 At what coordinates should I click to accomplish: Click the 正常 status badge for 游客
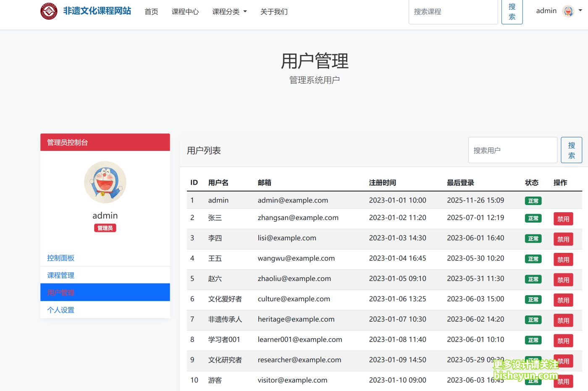533,381
